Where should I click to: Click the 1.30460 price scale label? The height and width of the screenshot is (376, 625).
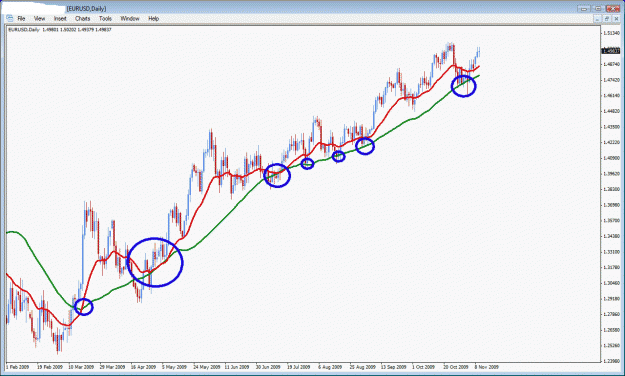612,283
